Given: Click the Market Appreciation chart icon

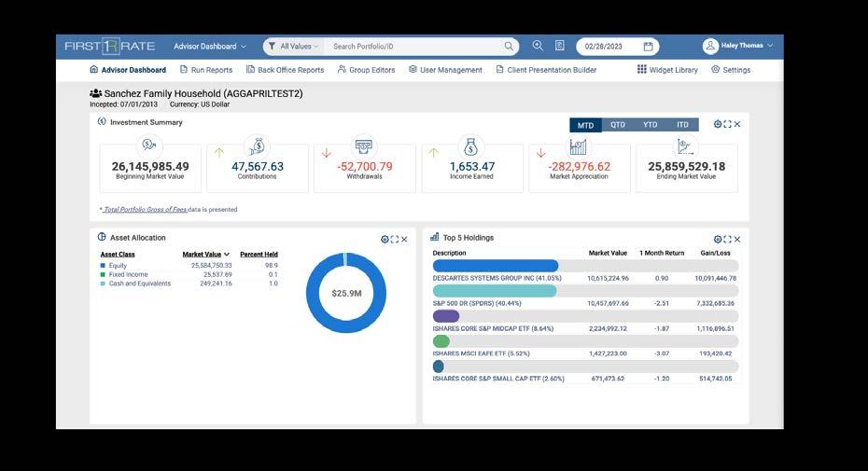Looking at the screenshot, I should (x=578, y=146).
